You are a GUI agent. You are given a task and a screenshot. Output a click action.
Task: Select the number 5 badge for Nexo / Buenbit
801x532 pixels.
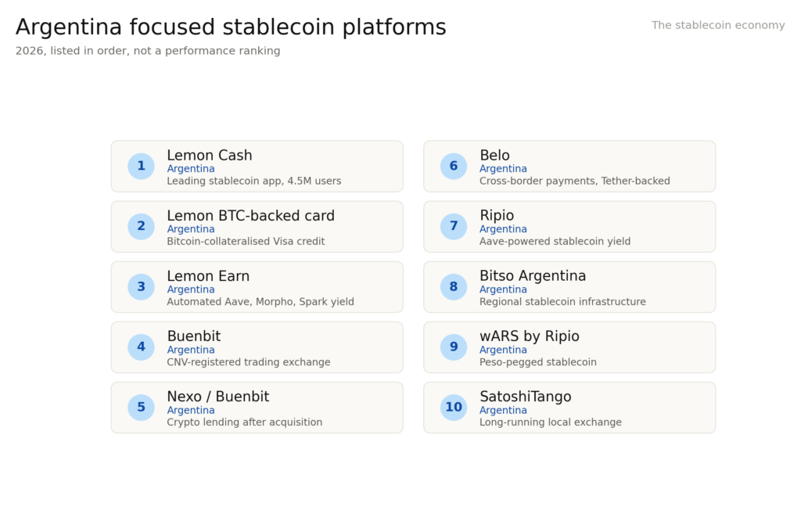pos(141,408)
